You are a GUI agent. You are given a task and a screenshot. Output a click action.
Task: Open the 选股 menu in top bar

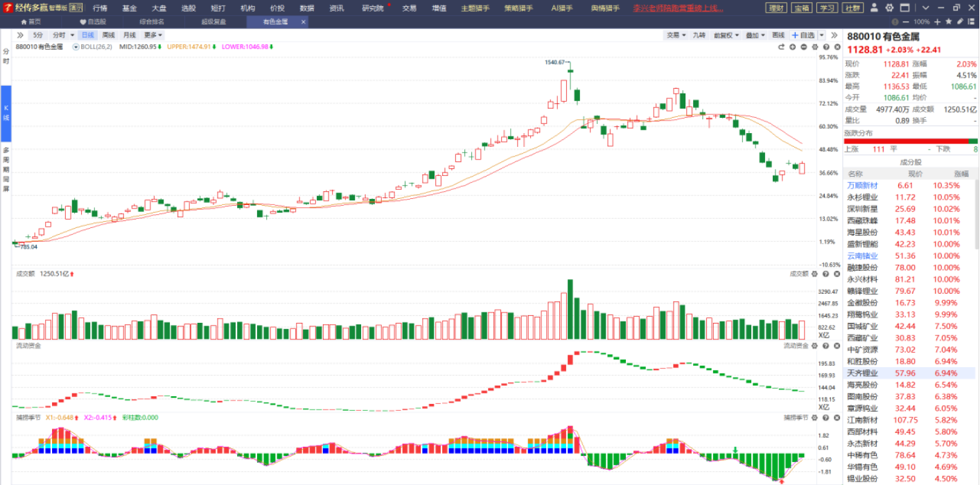pos(189,8)
